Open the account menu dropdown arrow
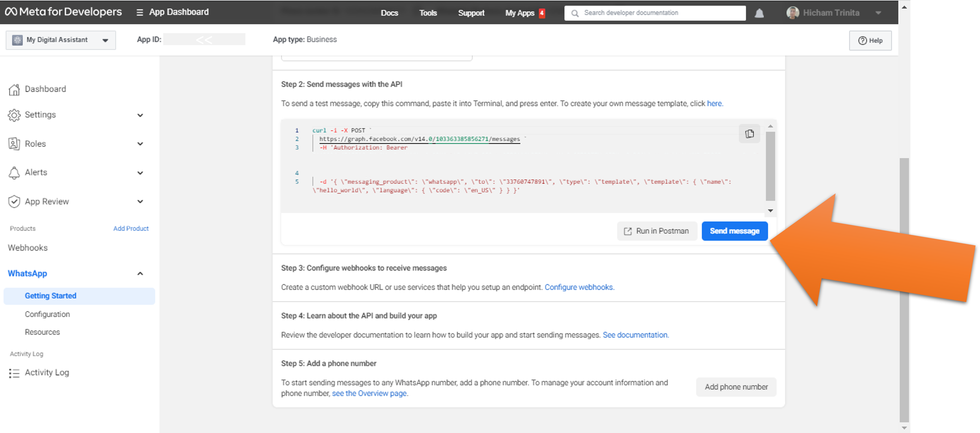Viewport: 980px width, 433px height. (x=879, y=13)
